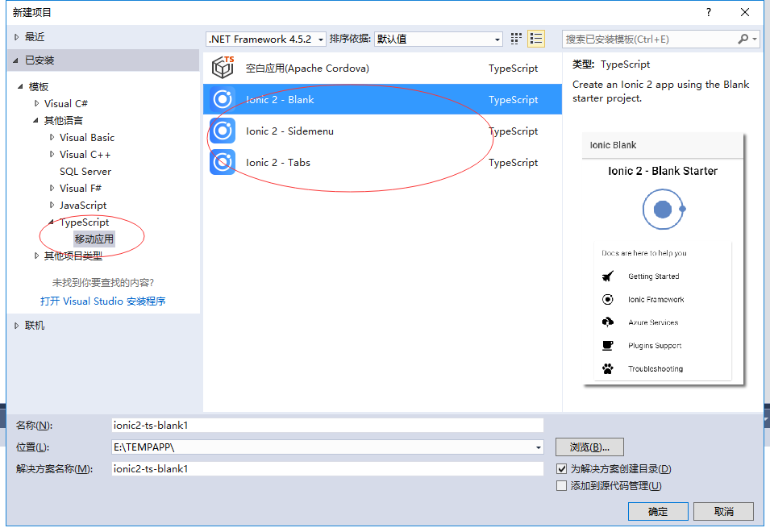Click the 名称 input field
Image resolution: width=770 pixels, height=532 pixels.
click(x=327, y=425)
